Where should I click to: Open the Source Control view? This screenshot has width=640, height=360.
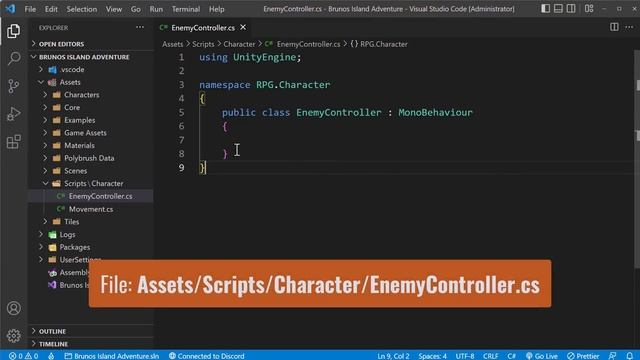[x=13, y=86]
